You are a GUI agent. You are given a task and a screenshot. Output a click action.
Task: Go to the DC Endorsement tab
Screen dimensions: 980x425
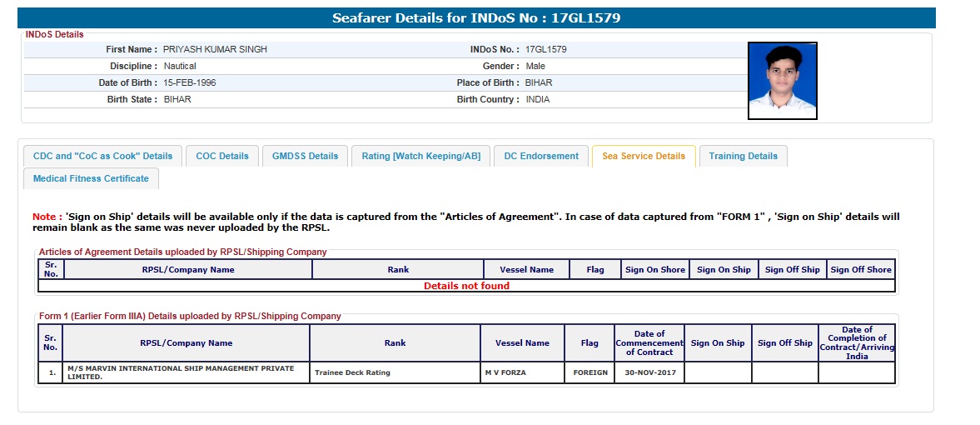tap(541, 156)
